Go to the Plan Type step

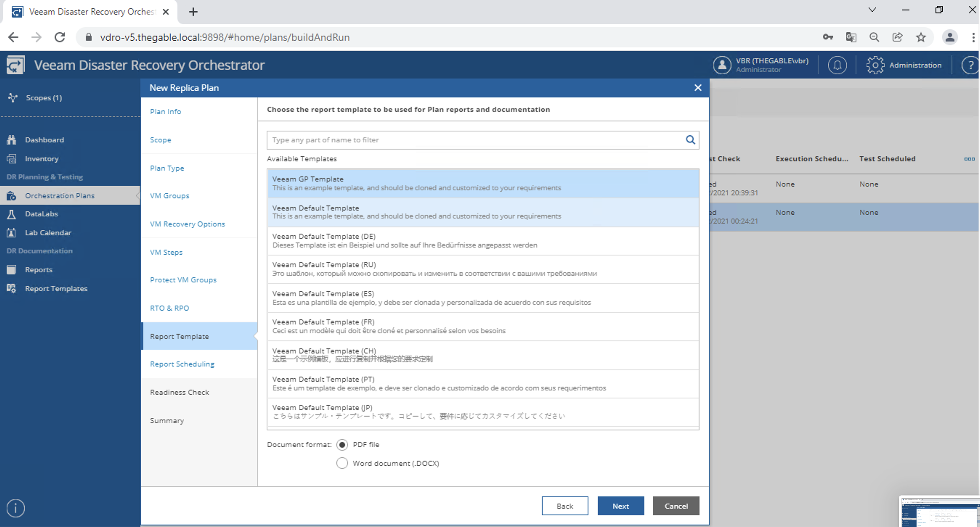tap(167, 168)
